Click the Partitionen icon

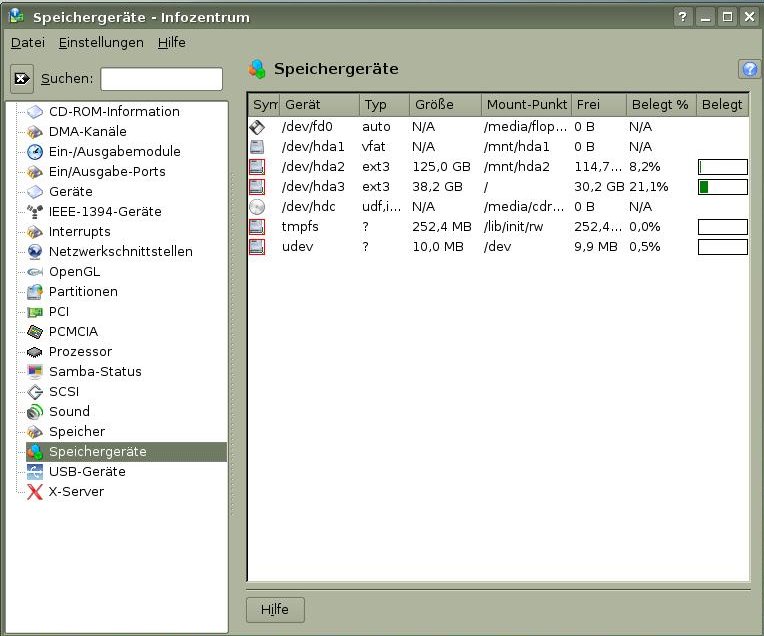point(35,291)
